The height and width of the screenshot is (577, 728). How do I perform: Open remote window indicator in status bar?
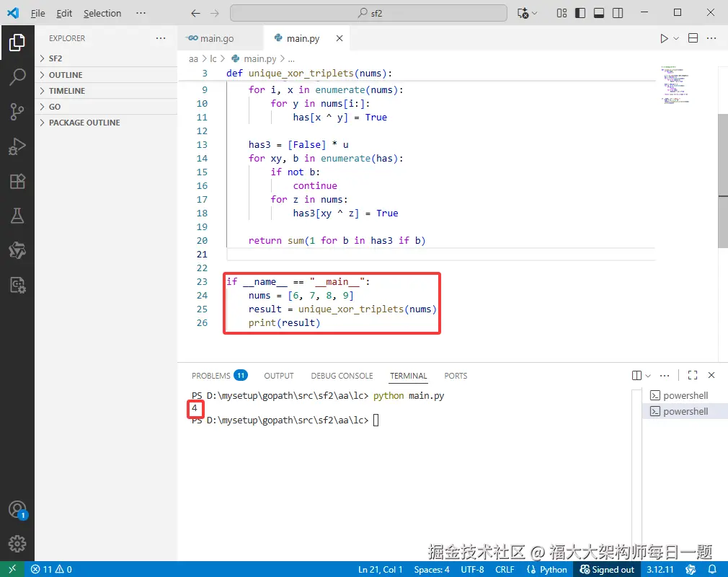pos(12,569)
